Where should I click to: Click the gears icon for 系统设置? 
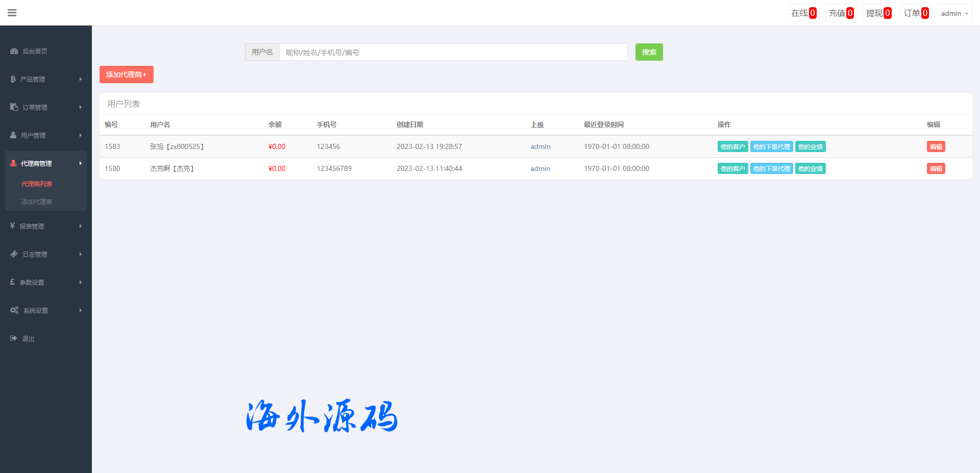14,310
